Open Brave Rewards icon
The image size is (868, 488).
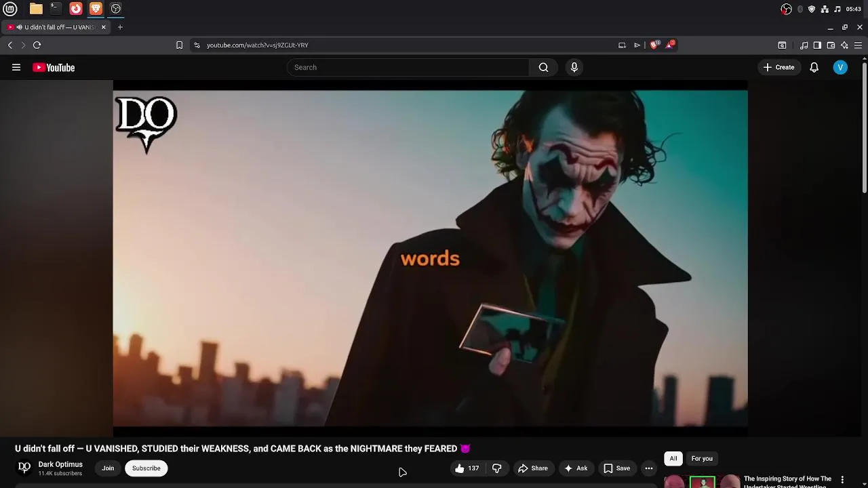670,45
